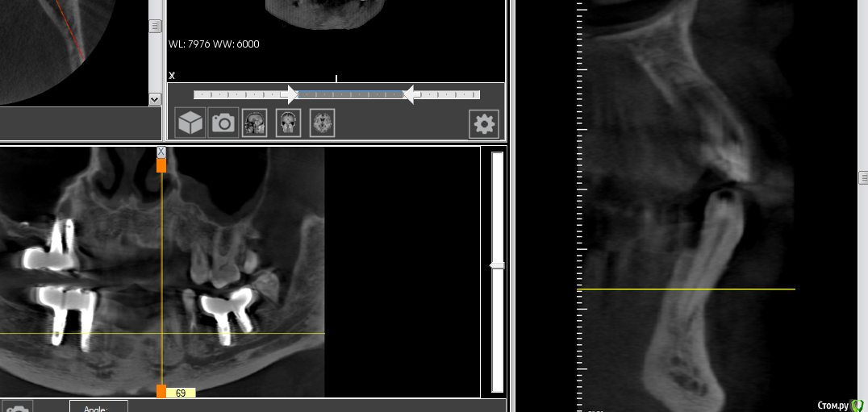Image resolution: width=868 pixels, height=412 pixels.
Task: Switch to the coronal head view
Action: pos(288,123)
